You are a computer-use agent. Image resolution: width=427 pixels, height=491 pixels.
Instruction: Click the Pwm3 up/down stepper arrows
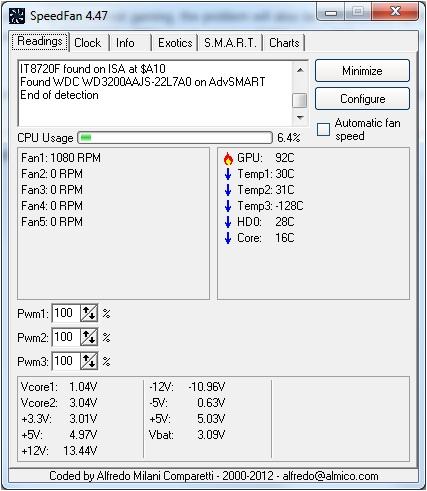[89, 361]
